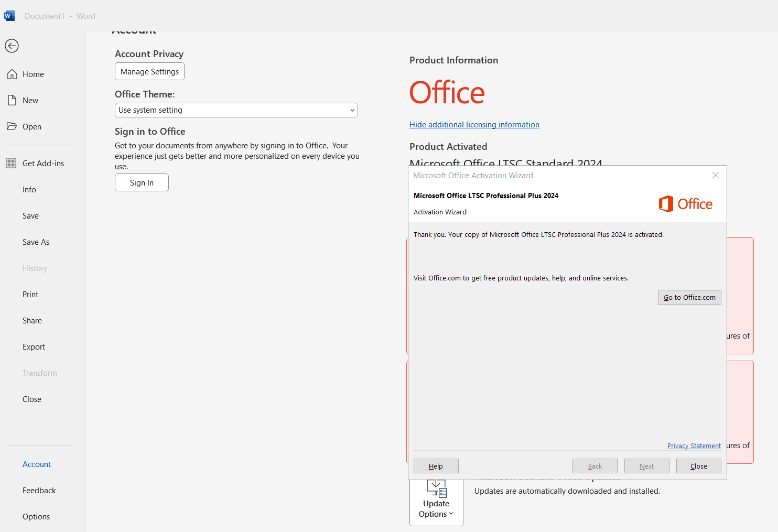Click the back arrow icon in the sidebar
Viewport: 778px width, 532px height.
click(x=12, y=46)
